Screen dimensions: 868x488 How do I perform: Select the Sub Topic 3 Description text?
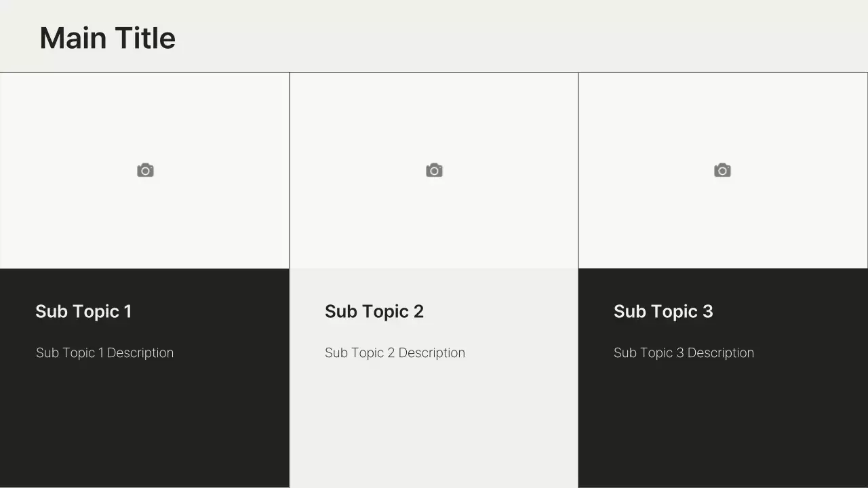684,352
